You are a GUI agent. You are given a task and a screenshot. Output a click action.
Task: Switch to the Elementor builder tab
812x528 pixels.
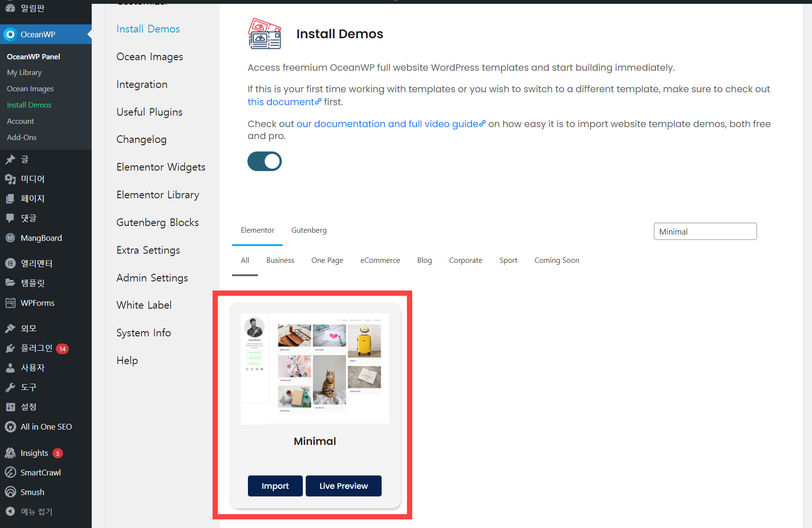(257, 230)
